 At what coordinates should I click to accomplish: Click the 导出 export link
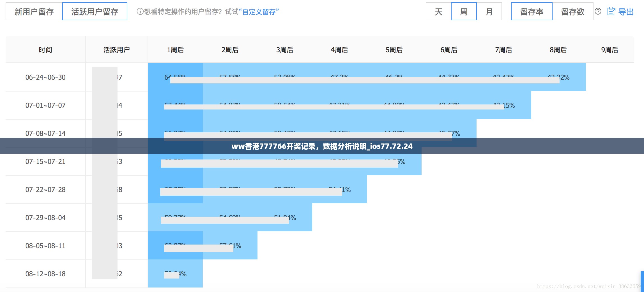pyautogui.click(x=626, y=12)
